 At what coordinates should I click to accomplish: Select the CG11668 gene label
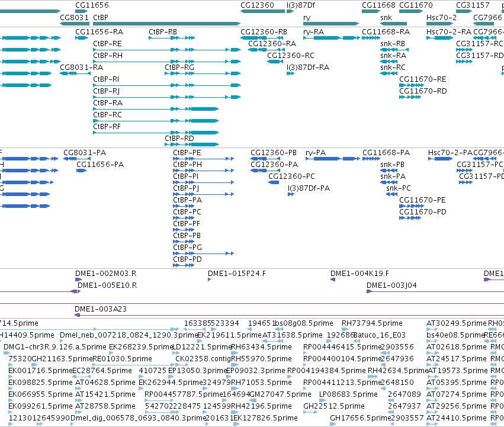pos(378,5)
